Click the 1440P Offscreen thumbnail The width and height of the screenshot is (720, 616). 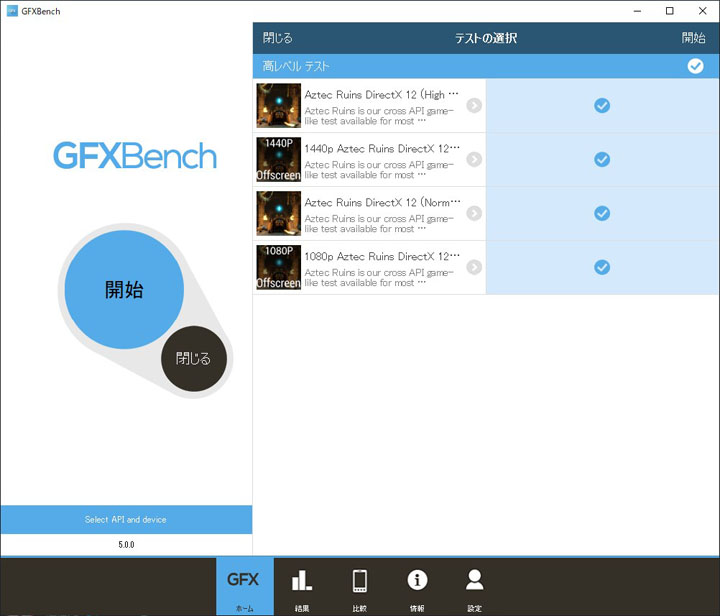pyautogui.click(x=279, y=159)
